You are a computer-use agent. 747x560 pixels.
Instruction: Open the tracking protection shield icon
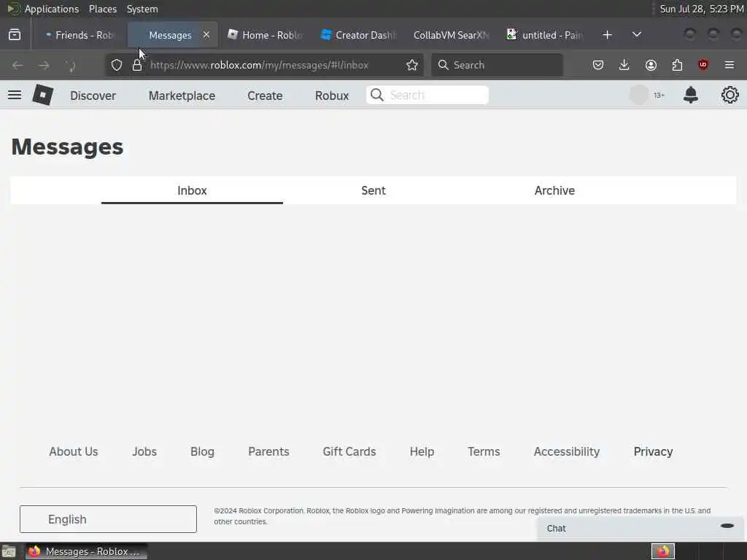pyautogui.click(x=117, y=65)
